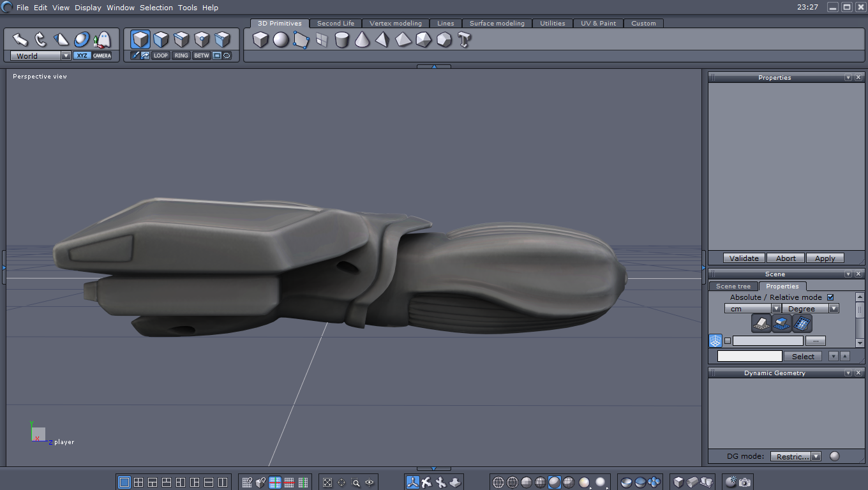
Task: Enable rectangle selection marquee
Action: tap(217, 56)
